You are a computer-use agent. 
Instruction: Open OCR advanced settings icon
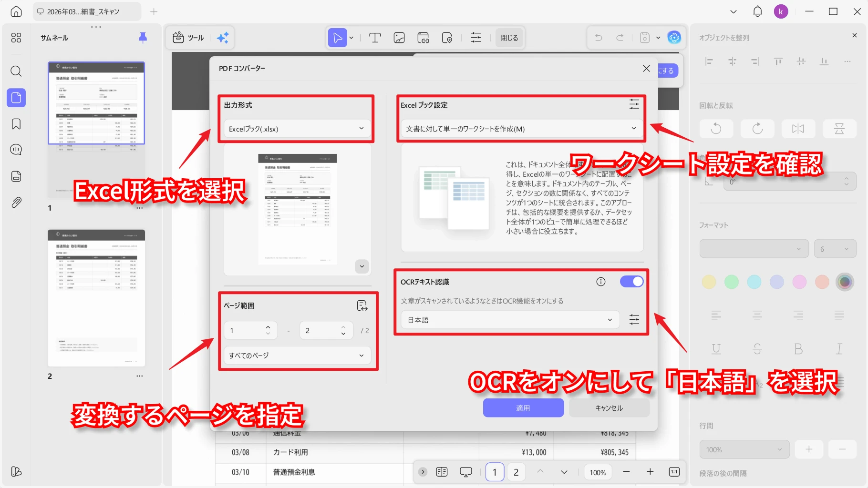634,319
